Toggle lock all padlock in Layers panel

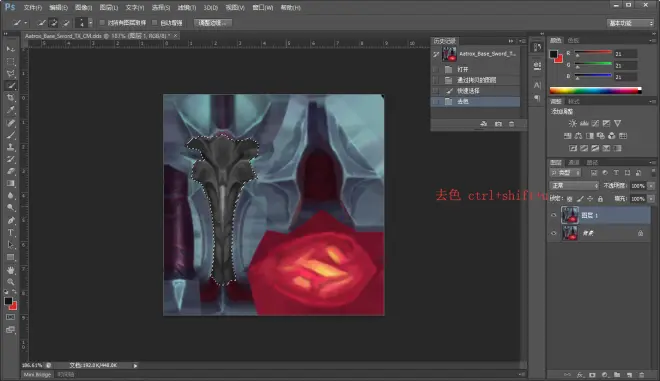point(600,199)
